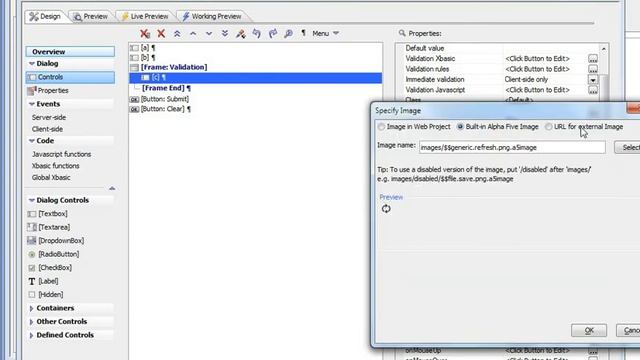This screenshot has height=360, width=640.
Task: Click the single red X delete icon
Action: click(x=161, y=33)
